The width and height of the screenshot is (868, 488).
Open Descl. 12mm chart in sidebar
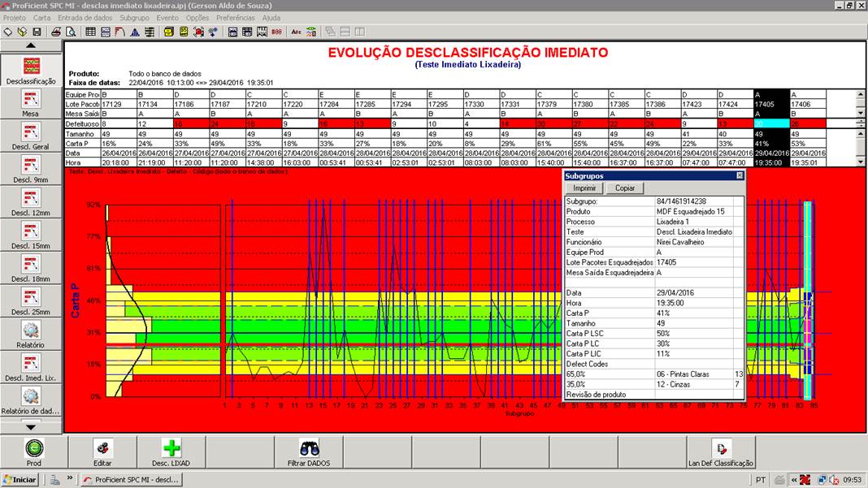[x=31, y=202]
